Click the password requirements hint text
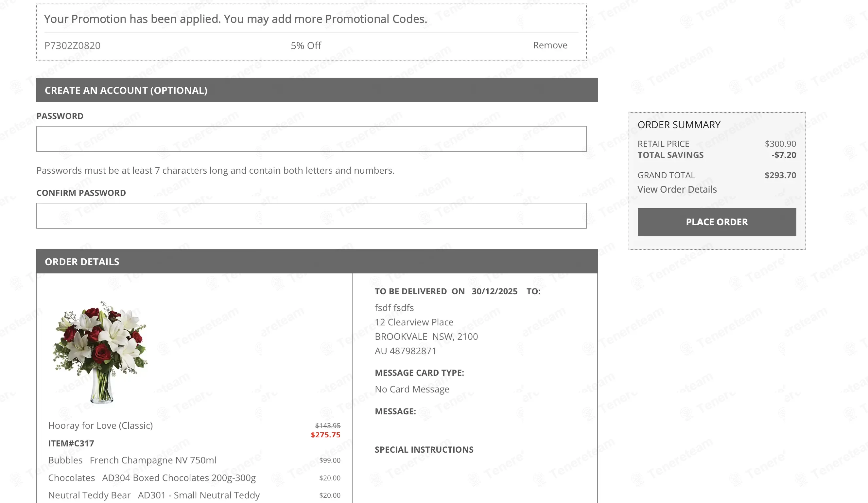Image resolution: width=868 pixels, height=503 pixels. 215,170
